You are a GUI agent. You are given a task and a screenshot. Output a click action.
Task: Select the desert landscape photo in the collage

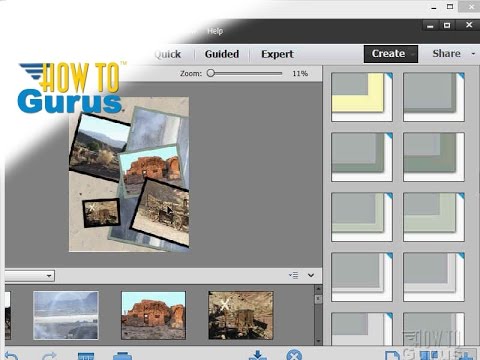pyautogui.click(x=98, y=147)
